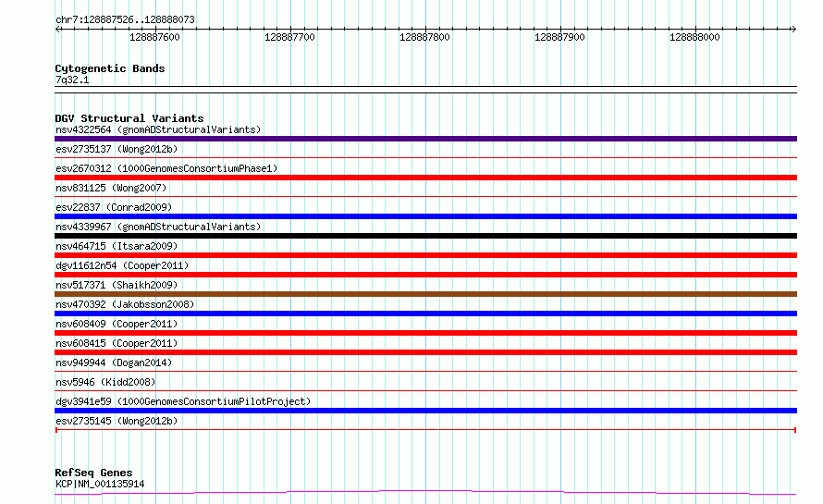Click the 128887700 ruler tick label
Screen dimensions: 823x504
click(x=289, y=37)
